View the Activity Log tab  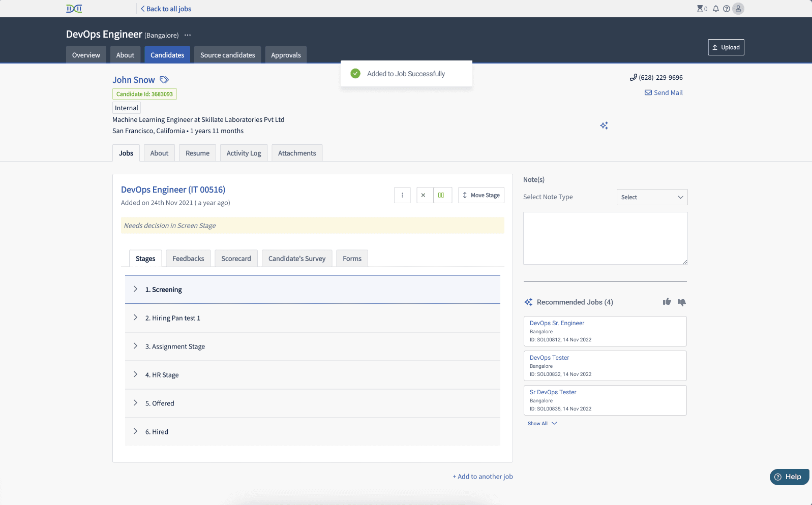[244, 153]
